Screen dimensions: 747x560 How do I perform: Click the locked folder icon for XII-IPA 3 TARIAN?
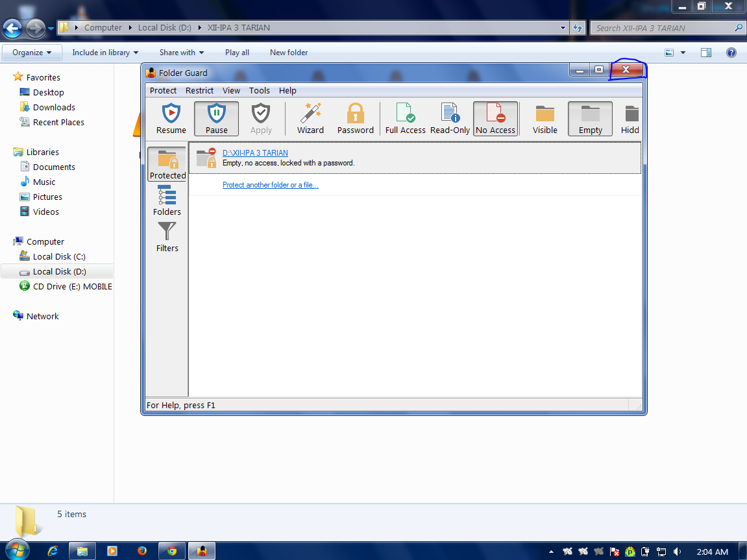(x=206, y=158)
